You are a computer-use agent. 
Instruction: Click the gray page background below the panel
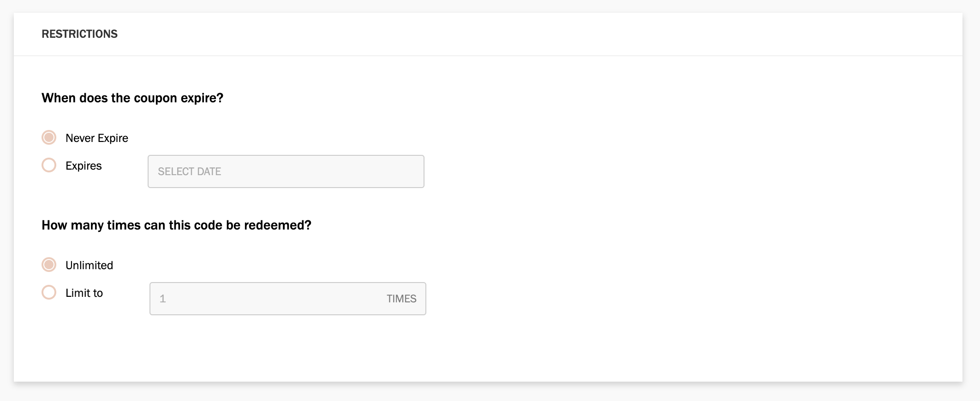(x=489, y=393)
